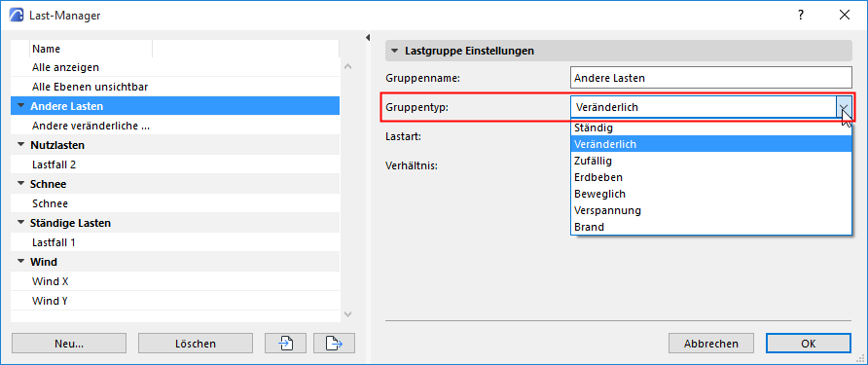Click the Verhältnis label

[x=412, y=164]
